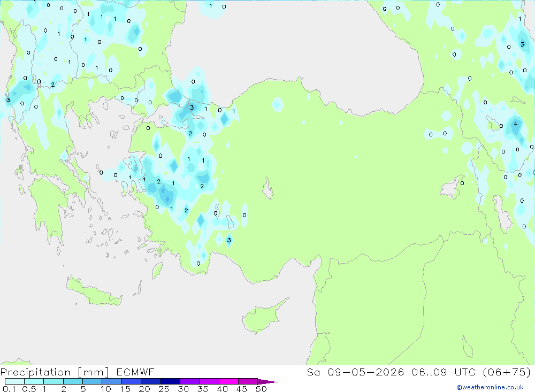The height and width of the screenshot is (392, 535).
Task: Click the 25–30 mm navy legend swatch
Action: (170, 381)
